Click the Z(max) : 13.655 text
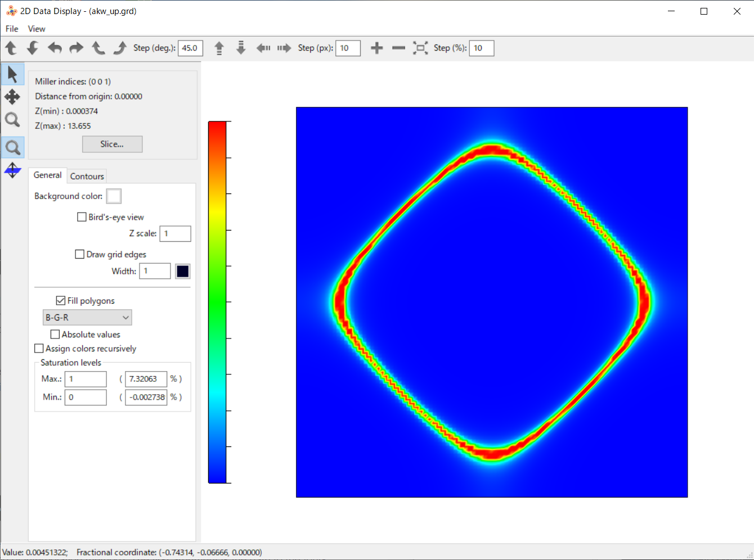The width and height of the screenshot is (754, 560). [63, 126]
